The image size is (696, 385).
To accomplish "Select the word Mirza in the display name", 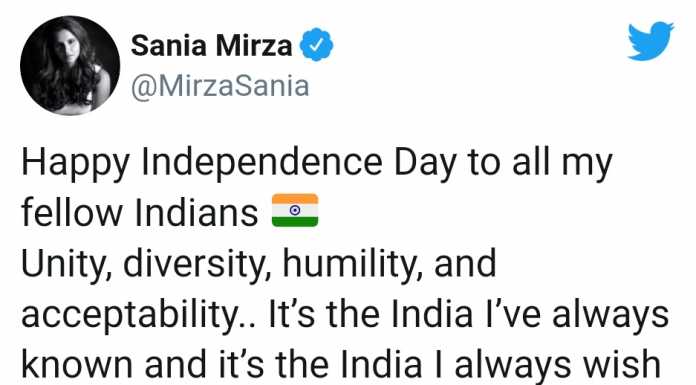I will [254, 45].
